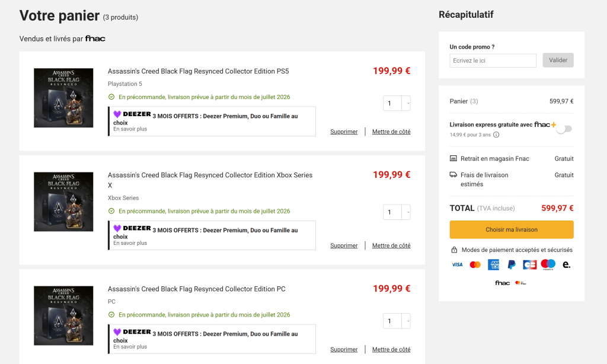Click the Visa payment icon
This screenshot has width=607, height=364.
457,264
